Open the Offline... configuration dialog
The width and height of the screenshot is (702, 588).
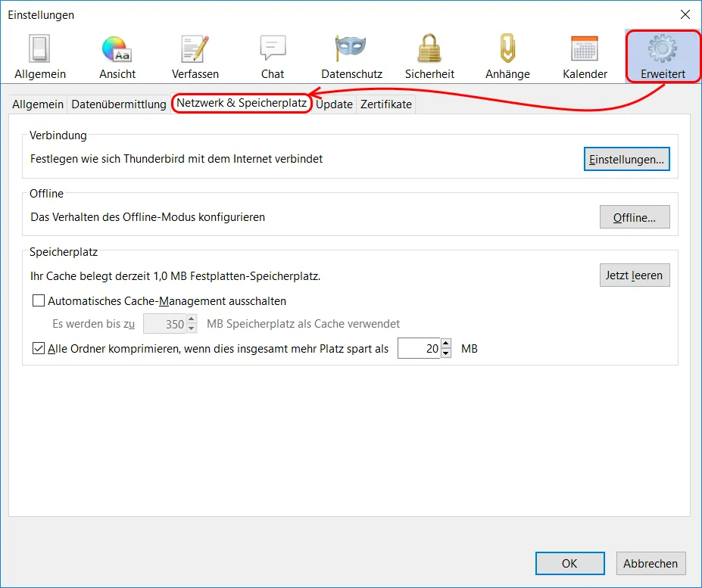click(635, 217)
